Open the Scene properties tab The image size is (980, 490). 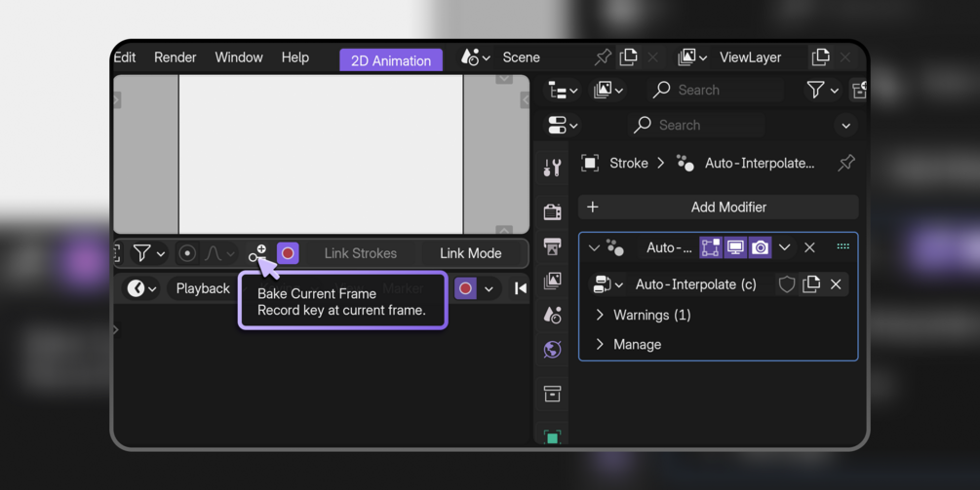pyautogui.click(x=552, y=316)
